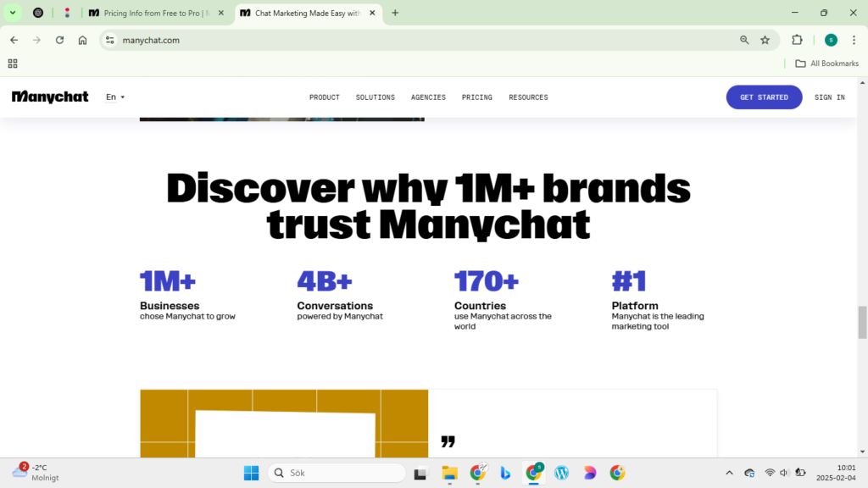Open the Apps grid in the bookmarks bar
868x488 pixels.
coord(13,64)
